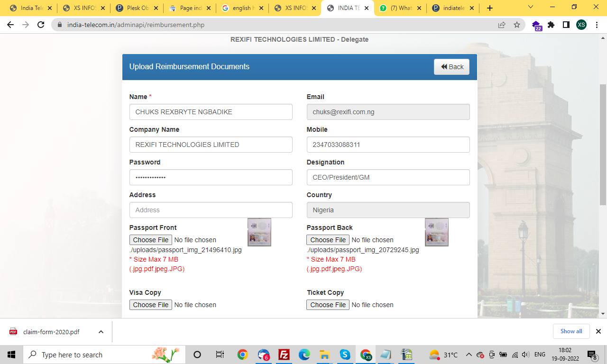Expand options for claim-form-2020.pdf download
The width and height of the screenshot is (607, 364).
[101, 332]
